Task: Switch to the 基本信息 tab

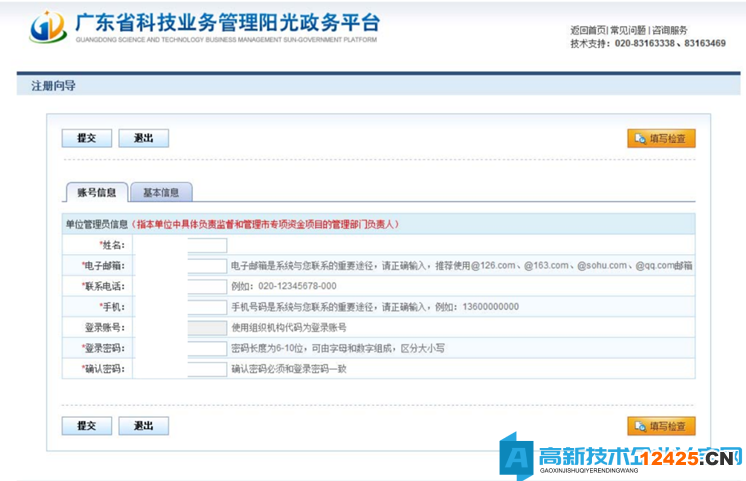Action: click(x=161, y=192)
